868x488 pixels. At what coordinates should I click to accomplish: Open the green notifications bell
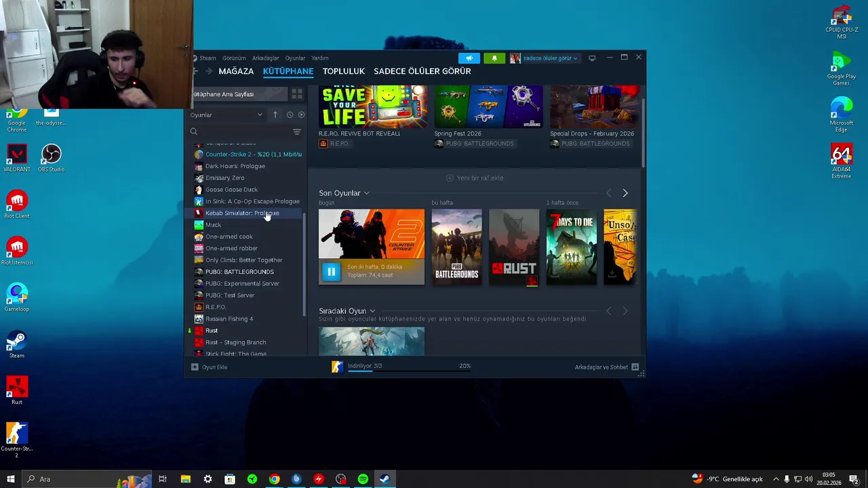pyautogui.click(x=494, y=58)
